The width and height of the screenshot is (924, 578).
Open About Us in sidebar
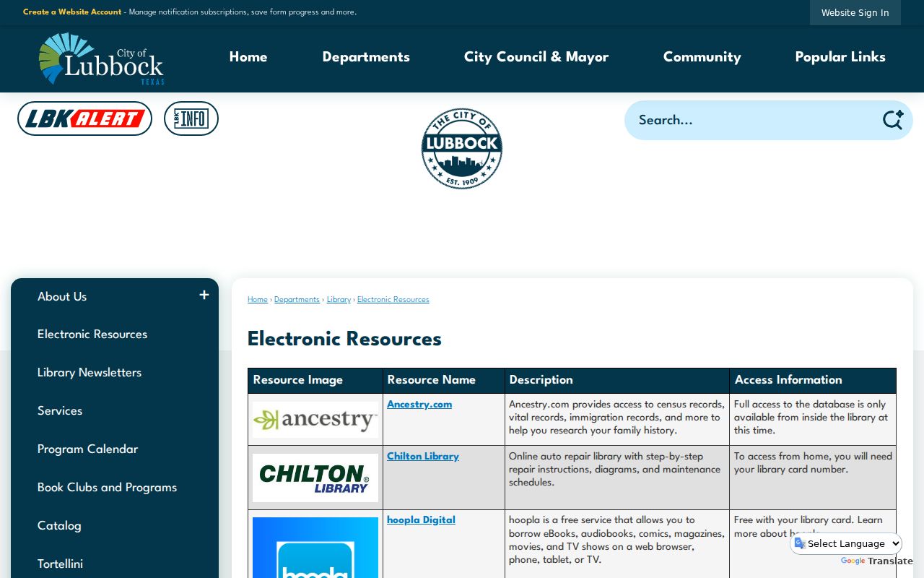62,297
